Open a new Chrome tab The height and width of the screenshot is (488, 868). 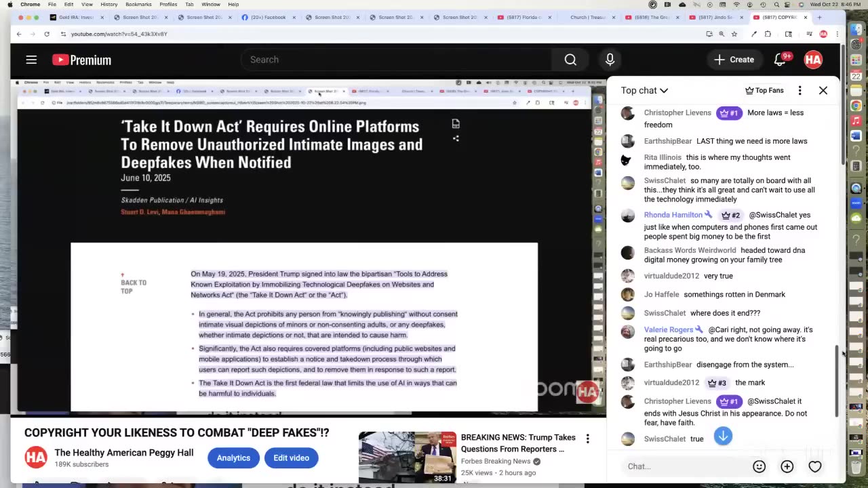[819, 18]
